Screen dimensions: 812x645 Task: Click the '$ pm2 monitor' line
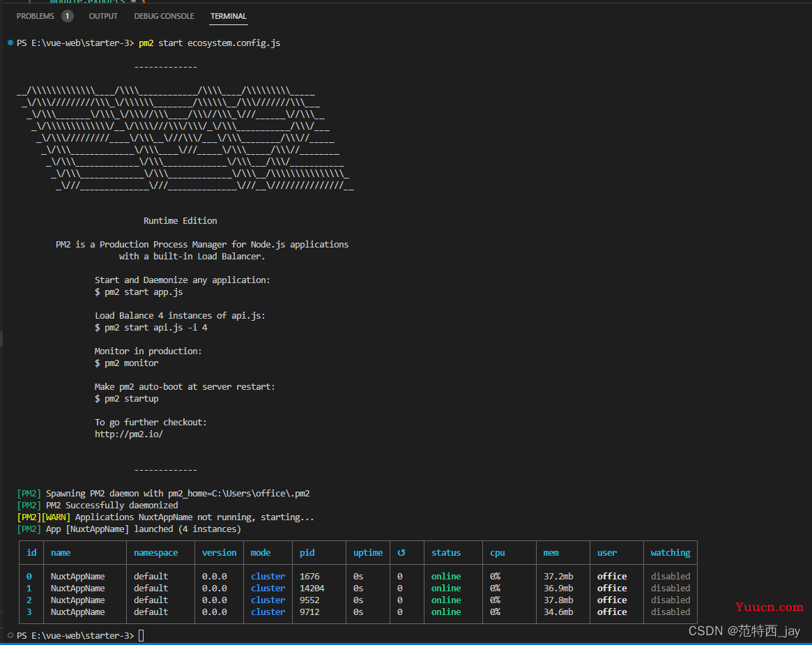coord(127,363)
